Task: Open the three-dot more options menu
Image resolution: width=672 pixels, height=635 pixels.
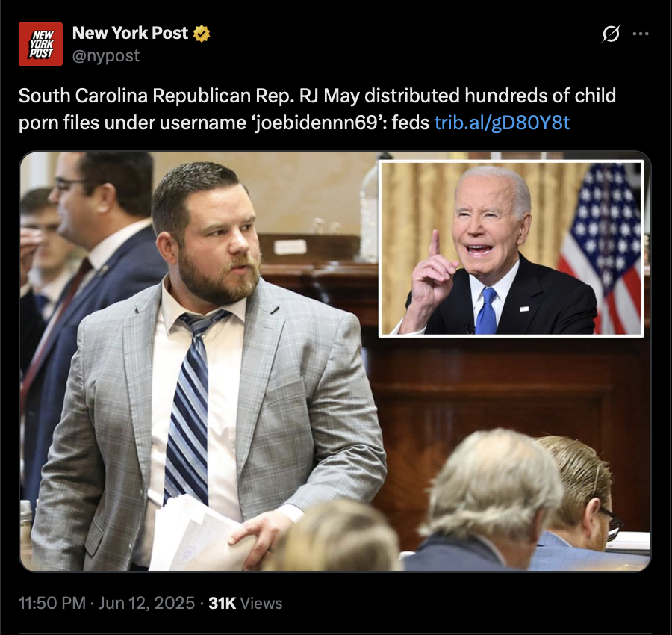Action: tap(641, 34)
